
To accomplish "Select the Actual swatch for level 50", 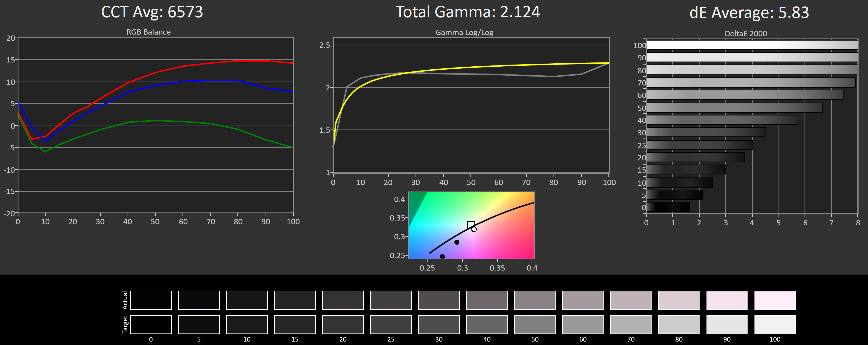I will tap(535, 300).
